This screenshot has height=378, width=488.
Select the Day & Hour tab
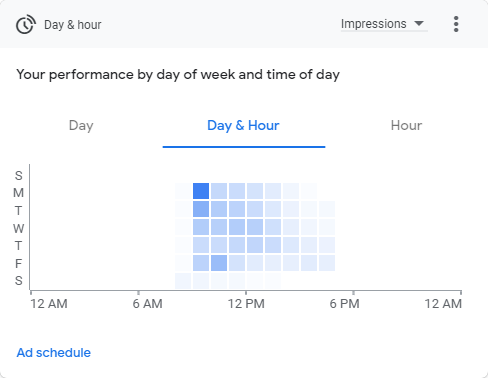(x=243, y=126)
